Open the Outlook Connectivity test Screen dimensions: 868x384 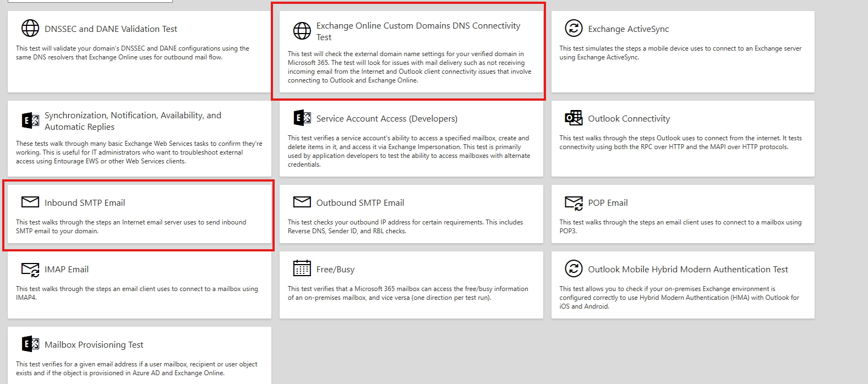629,118
